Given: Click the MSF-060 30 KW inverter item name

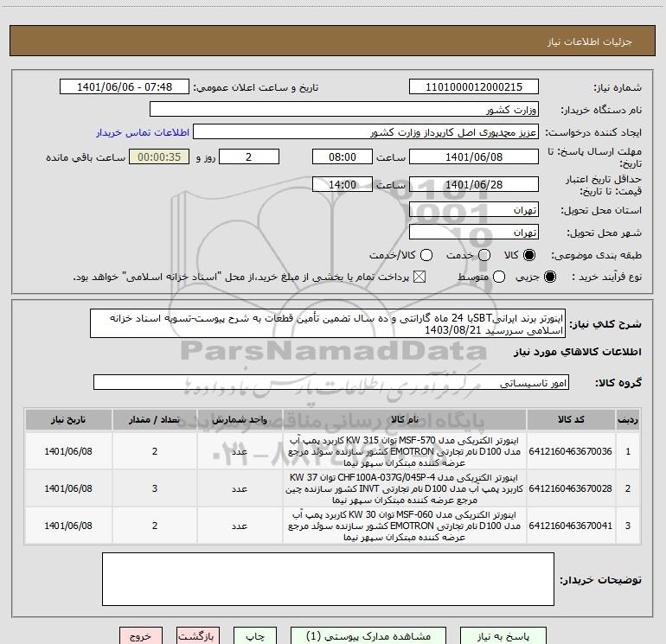Looking at the screenshot, I should [405, 526].
